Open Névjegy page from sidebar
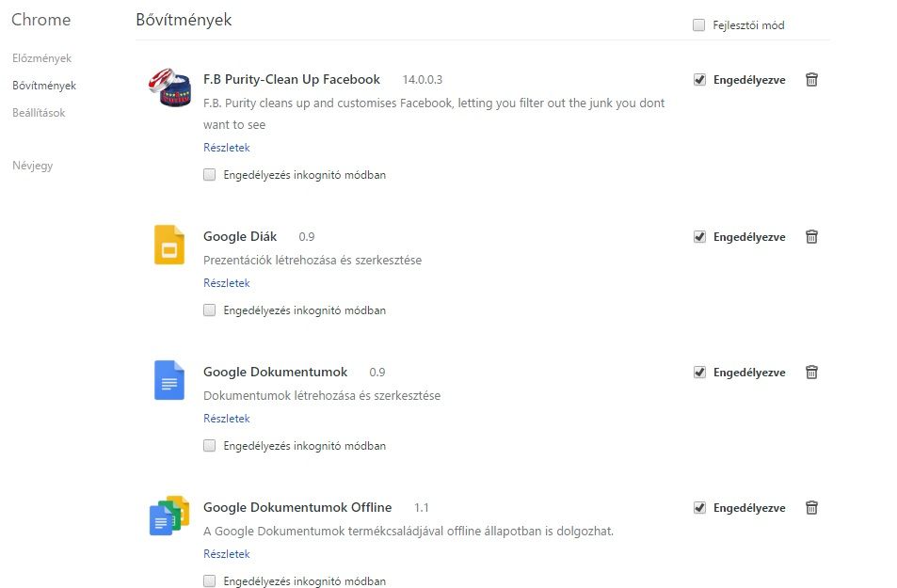Viewport: 897px width, 588px height. click(x=32, y=166)
